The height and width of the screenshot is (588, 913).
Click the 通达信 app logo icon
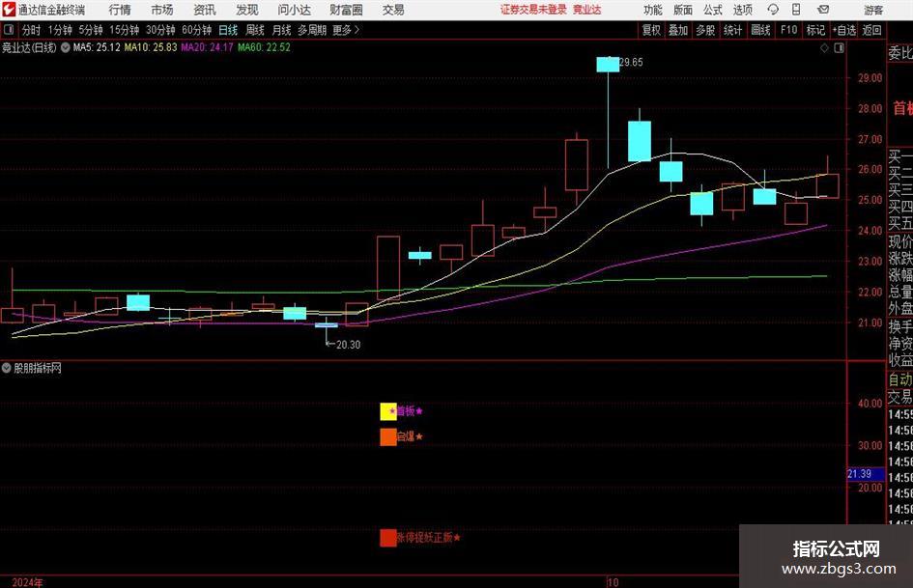coord(10,10)
